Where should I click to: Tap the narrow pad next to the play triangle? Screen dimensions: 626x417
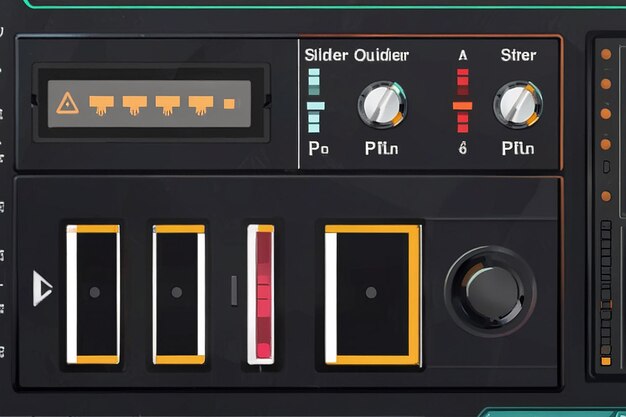pyautogui.click(x=93, y=294)
